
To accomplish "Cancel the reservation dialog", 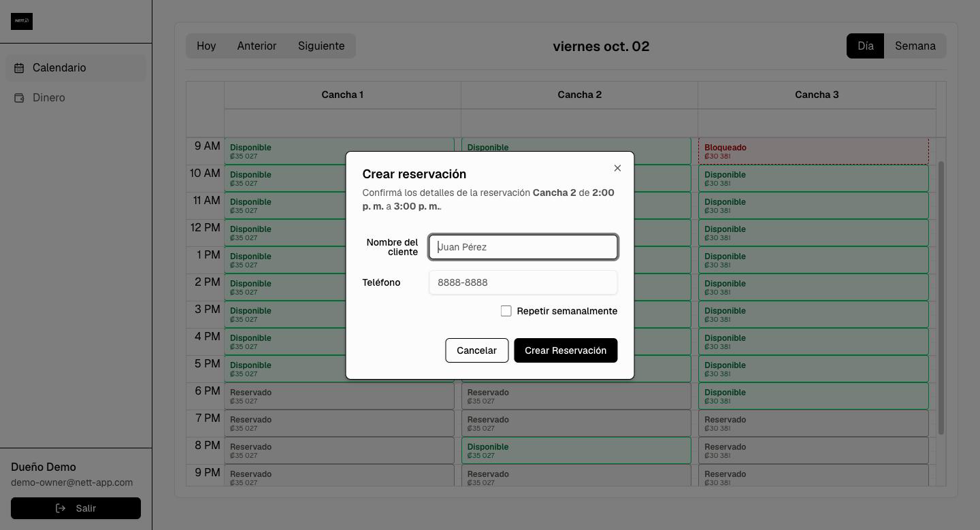I will point(476,350).
